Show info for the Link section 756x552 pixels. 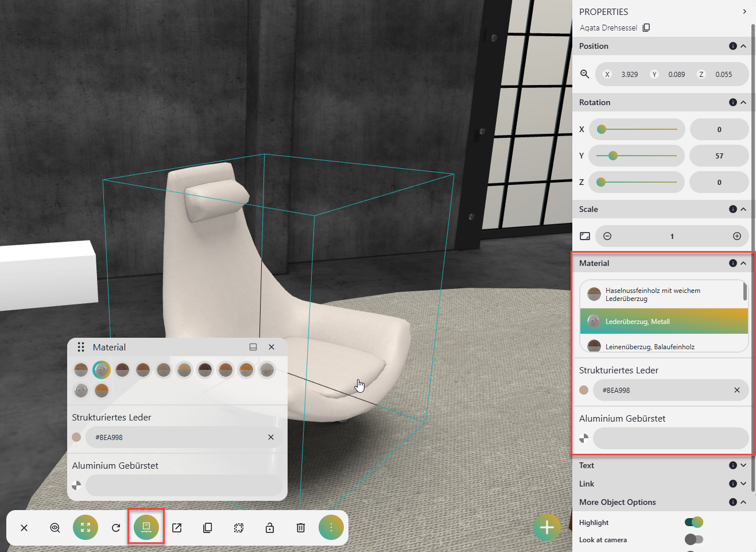click(733, 484)
